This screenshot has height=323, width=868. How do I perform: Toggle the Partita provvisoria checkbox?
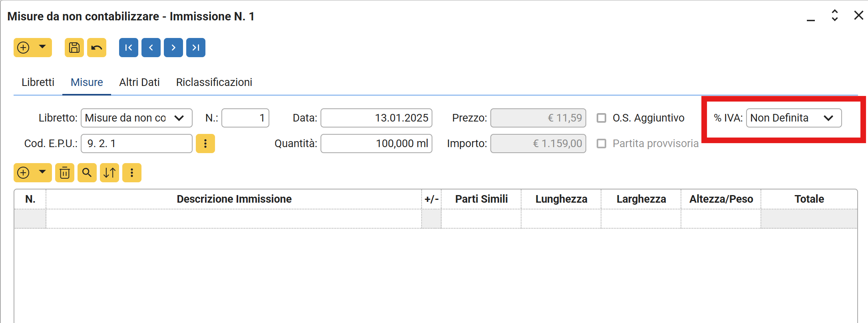pyautogui.click(x=601, y=144)
